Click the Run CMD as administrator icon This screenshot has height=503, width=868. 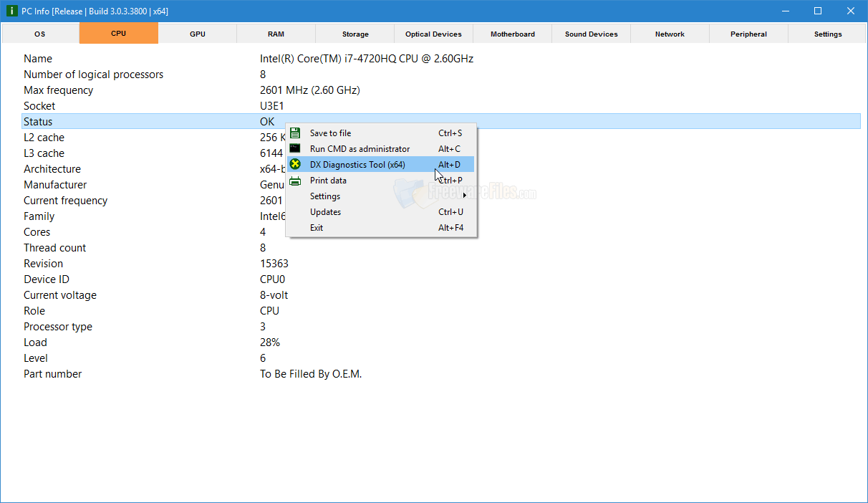tap(295, 148)
